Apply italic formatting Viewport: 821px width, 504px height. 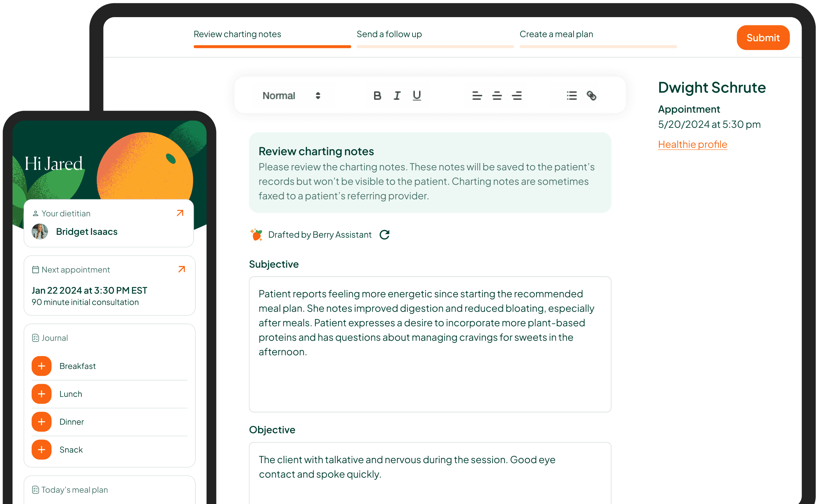coord(397,96)
